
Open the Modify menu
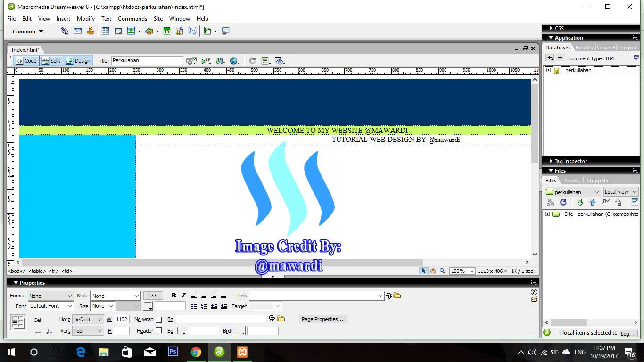pos(86,19)
